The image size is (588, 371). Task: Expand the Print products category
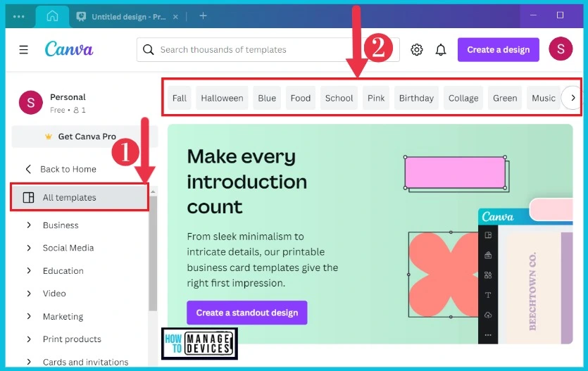29,339
